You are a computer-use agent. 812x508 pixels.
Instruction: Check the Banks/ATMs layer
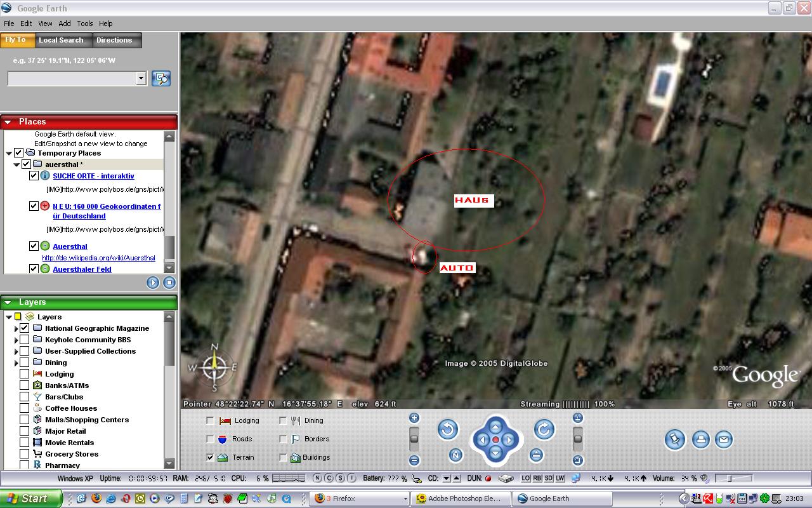(x=24, y=385)
